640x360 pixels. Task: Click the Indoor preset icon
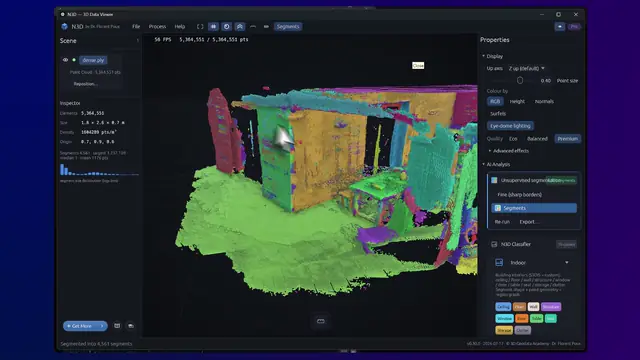tap(499, 262)
